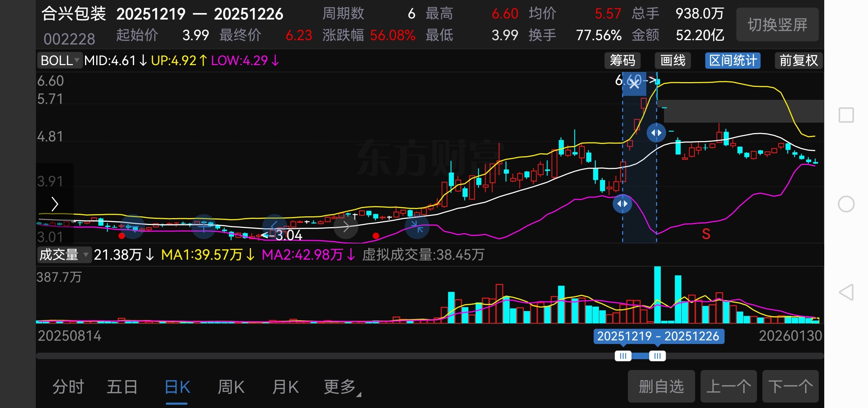Toggle the 画线 drawing mode

[x=673, y=60]
